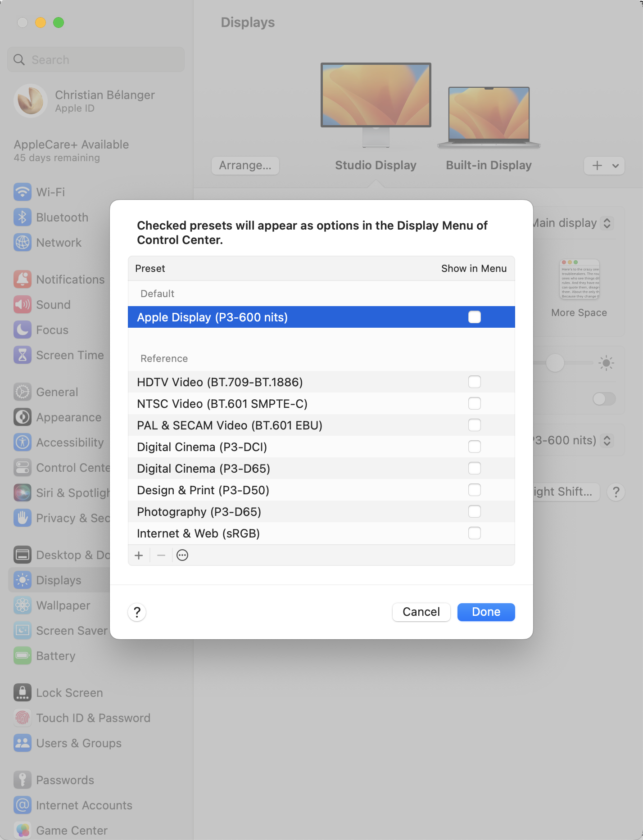Click the Focus moon icon
The height and width of the screenshot is (840, 643).
tap(23, 330)
